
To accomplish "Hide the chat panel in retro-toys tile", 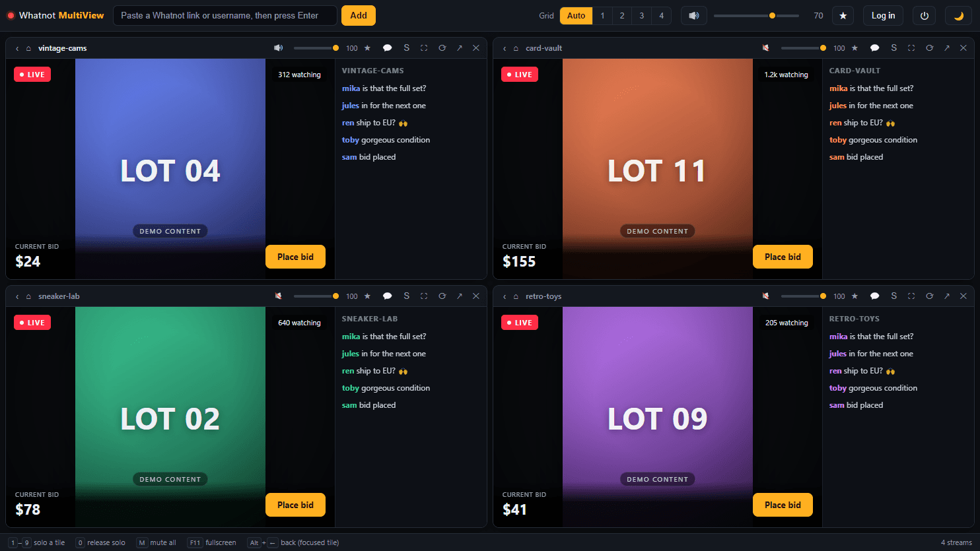I will [875, 296].
